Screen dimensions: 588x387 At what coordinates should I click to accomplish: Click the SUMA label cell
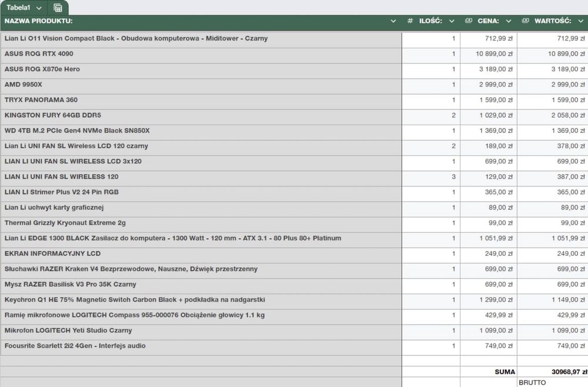click(x=489, y=372)
